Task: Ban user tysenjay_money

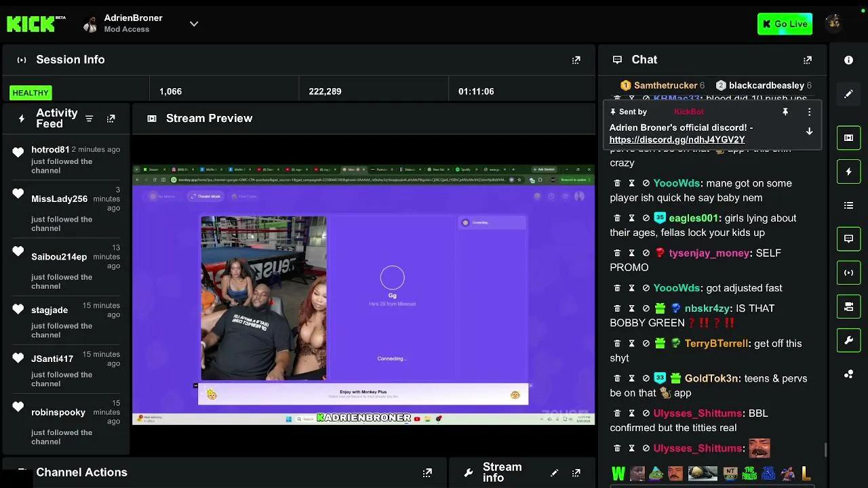Action: pyautogui.click(x=646, y=253)
